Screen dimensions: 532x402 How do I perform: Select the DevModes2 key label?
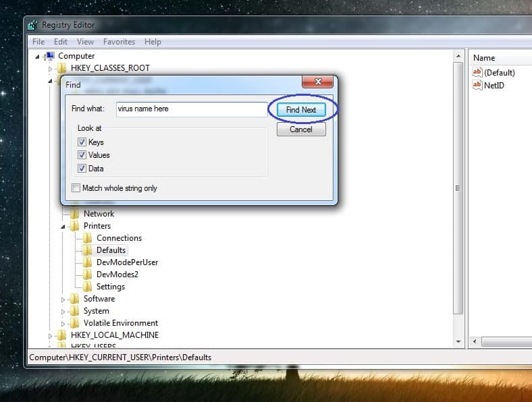click(x=117, y=275)
